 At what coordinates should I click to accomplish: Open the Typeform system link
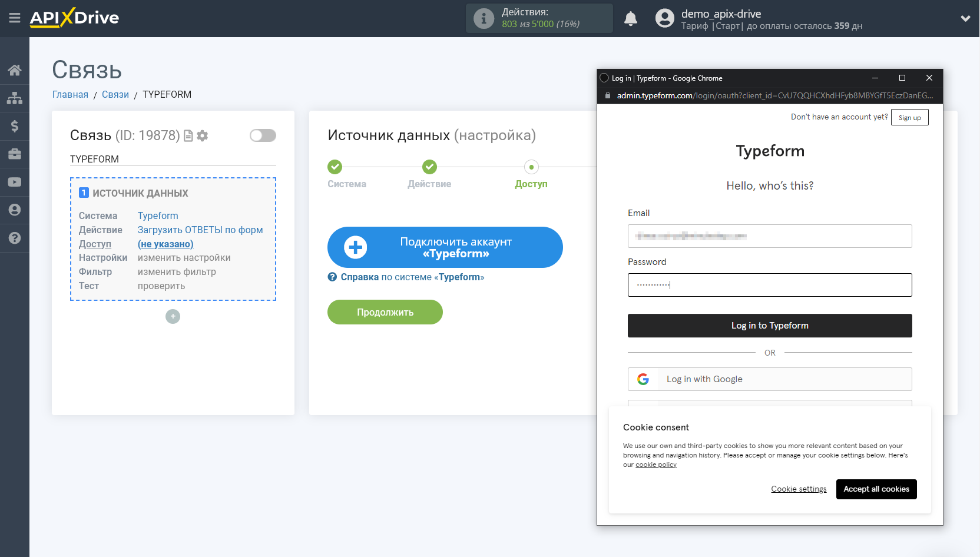click(158, 216)
